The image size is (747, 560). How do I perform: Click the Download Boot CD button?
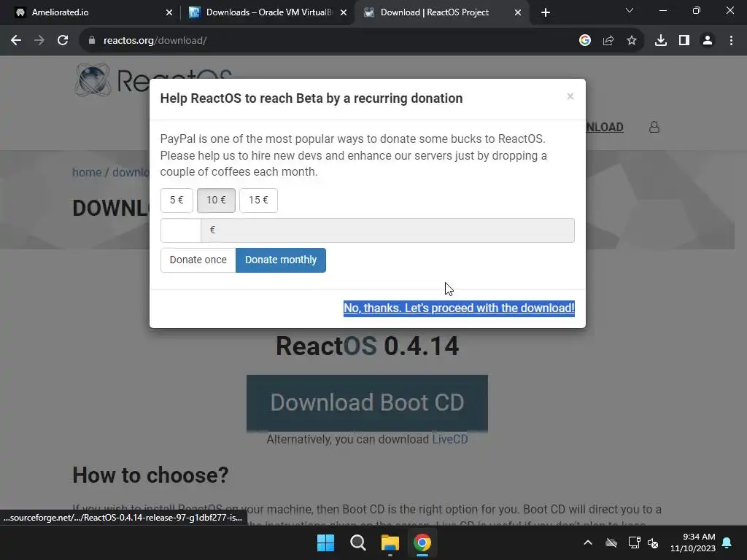[367, 402]
